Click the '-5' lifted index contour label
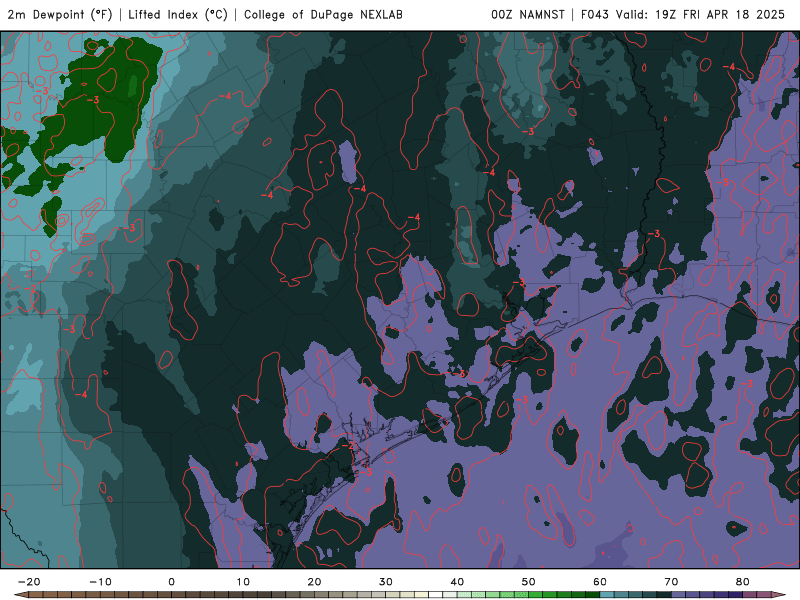This screenshot has width=800, height=600. point(723,182)
